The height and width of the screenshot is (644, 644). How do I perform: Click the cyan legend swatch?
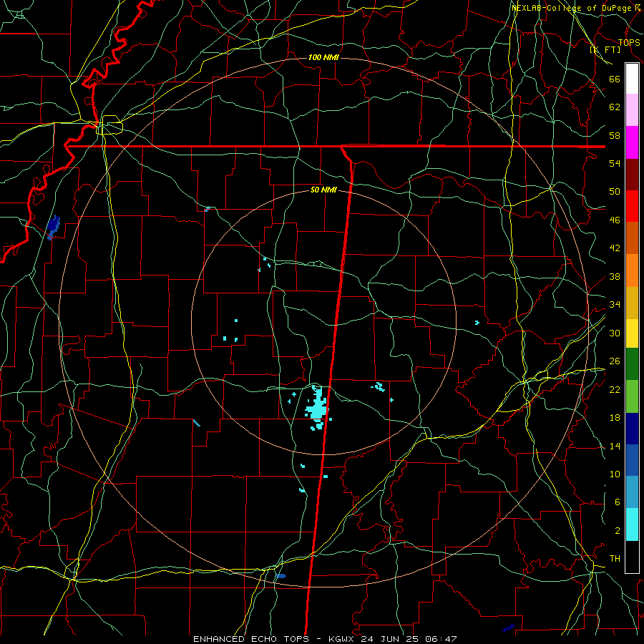pyautogui.click(x=632, y=525)
